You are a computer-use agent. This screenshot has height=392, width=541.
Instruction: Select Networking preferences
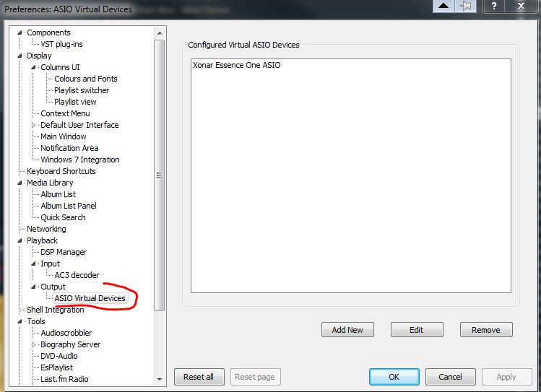46,229
